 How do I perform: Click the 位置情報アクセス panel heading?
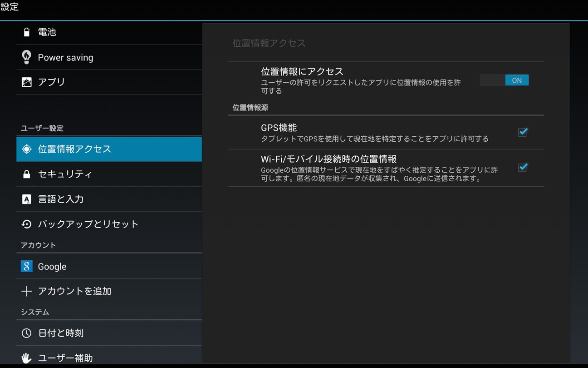[269, 43]
